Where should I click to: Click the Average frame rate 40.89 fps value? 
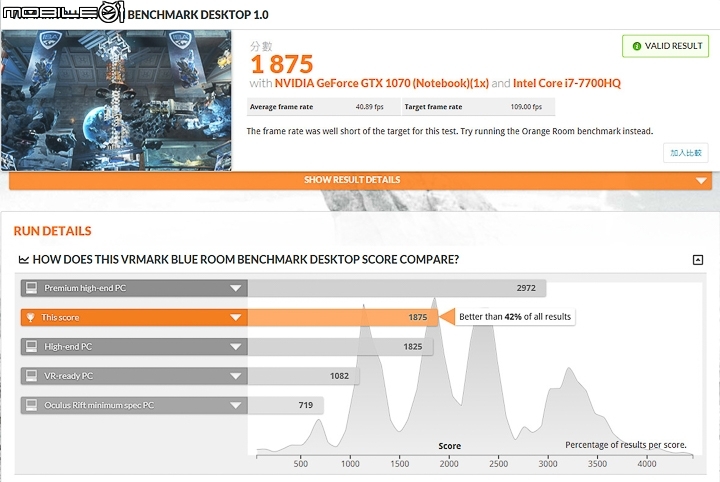point(369,107)
